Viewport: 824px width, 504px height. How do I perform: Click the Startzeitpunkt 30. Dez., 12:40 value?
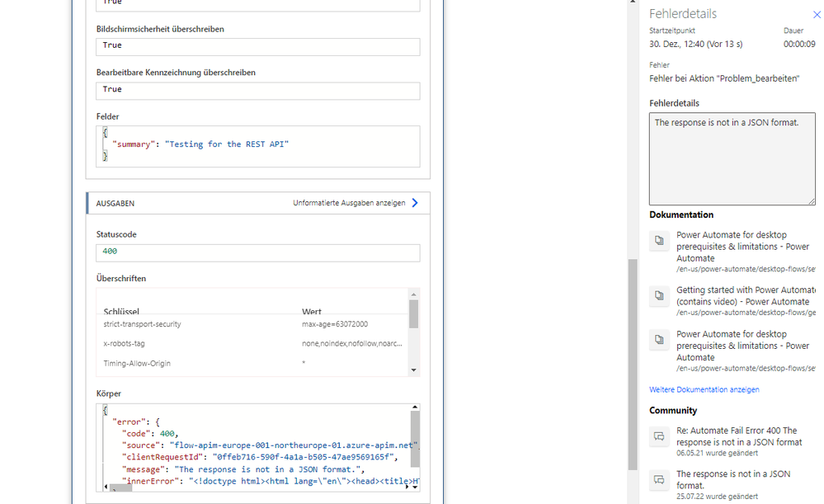tap(696, 45)
